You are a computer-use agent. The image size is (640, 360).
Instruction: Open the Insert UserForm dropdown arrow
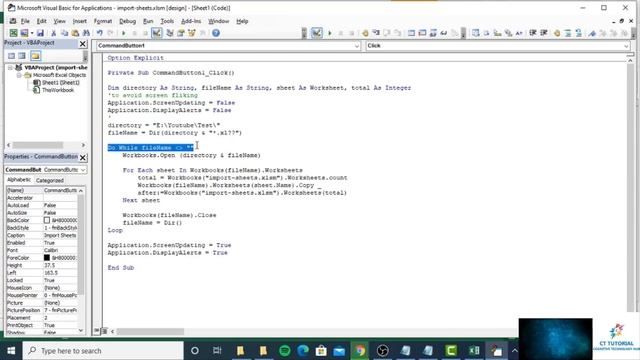click(32, 33)
